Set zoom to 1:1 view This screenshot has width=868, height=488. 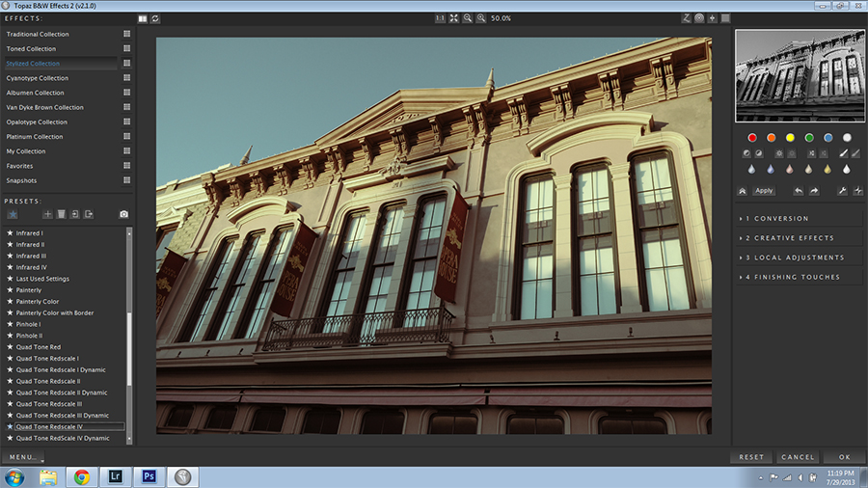pyautogui.click(x=440, y=18)
